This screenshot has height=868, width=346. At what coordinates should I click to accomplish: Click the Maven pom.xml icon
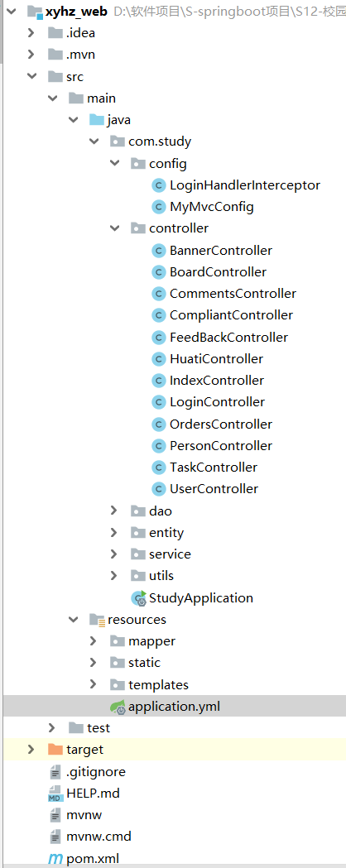coord(56,859)
